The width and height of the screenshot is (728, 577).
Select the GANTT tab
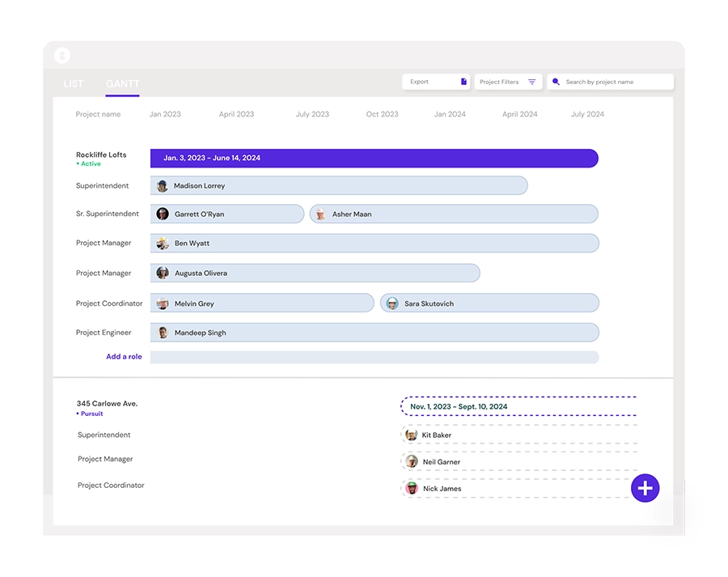(122, 84)
